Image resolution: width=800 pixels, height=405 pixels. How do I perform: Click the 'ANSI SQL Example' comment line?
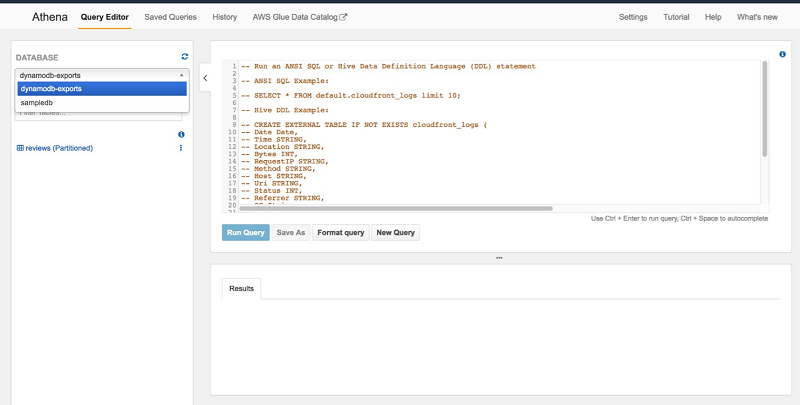coord(285,81)
